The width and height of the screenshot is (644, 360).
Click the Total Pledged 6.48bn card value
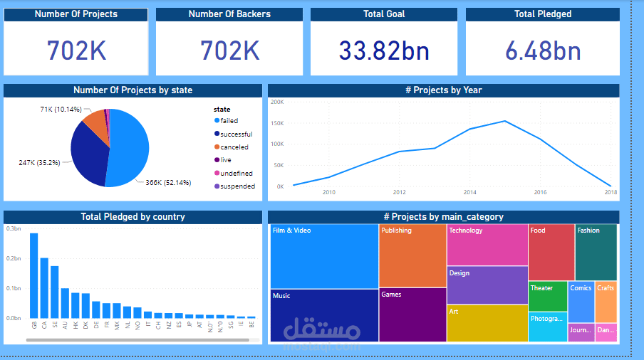[543, 51]
